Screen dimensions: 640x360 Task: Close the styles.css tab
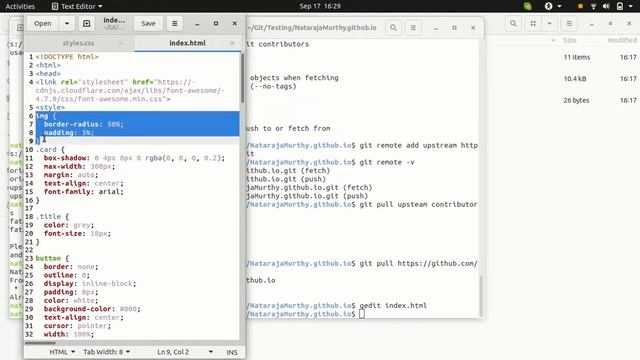pyautogui.click(x=120, y=43)
